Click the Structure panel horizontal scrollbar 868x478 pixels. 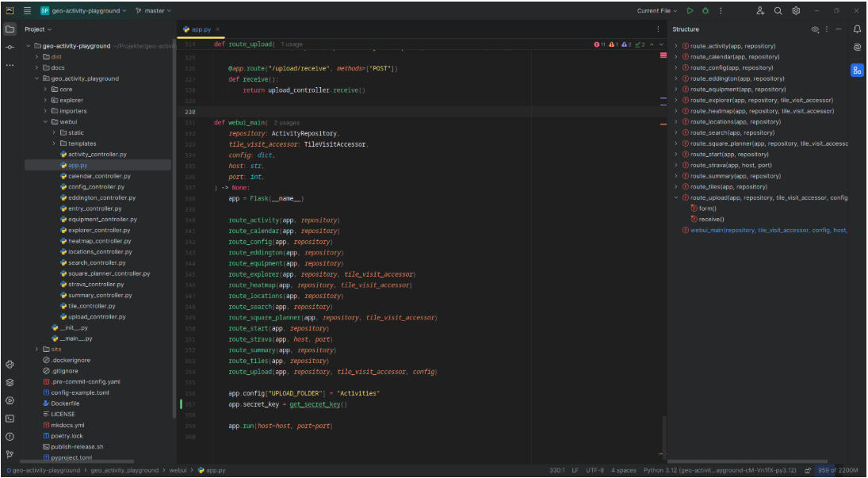(748, 461)
